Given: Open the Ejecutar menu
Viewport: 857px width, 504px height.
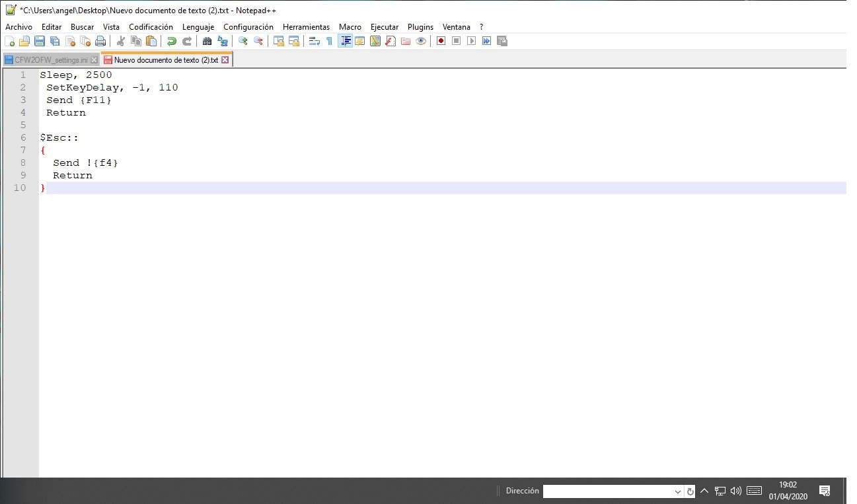Looking at the screenshot, I should tap(385, 27).
